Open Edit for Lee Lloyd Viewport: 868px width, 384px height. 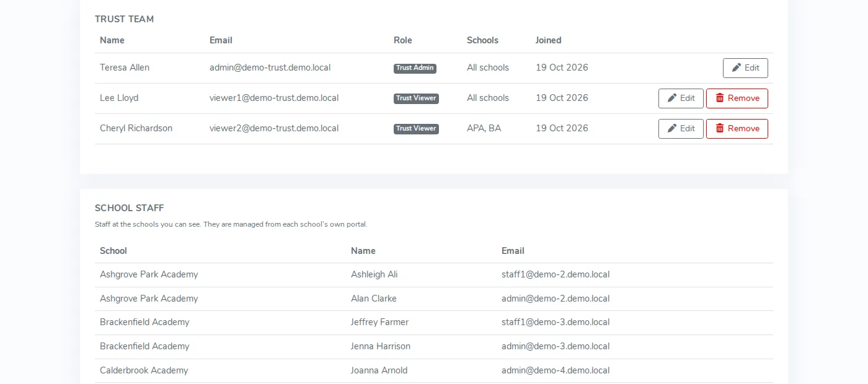pos(681,98)
